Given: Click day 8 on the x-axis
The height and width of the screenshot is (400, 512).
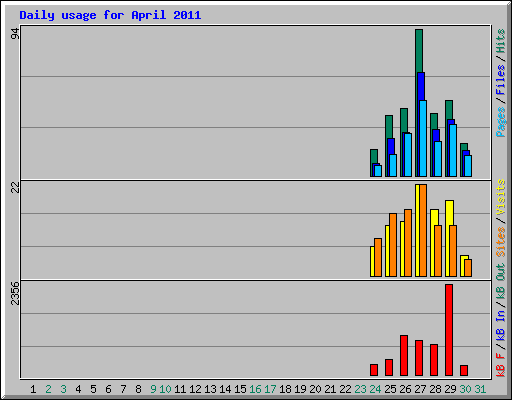Looking at the screenshot, I should click(x=138, y=389).
